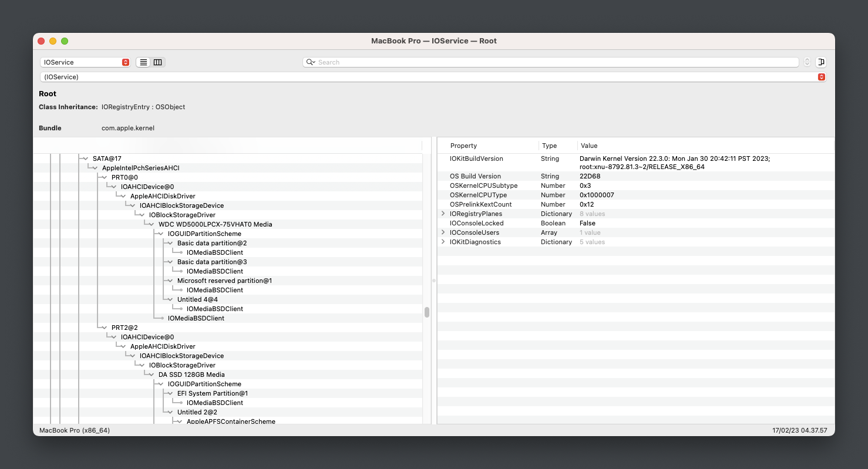The width and height of the screenshot is (868, 469).
Task: Collapse the SATA@17 node
Action: [x=85, y=158]
